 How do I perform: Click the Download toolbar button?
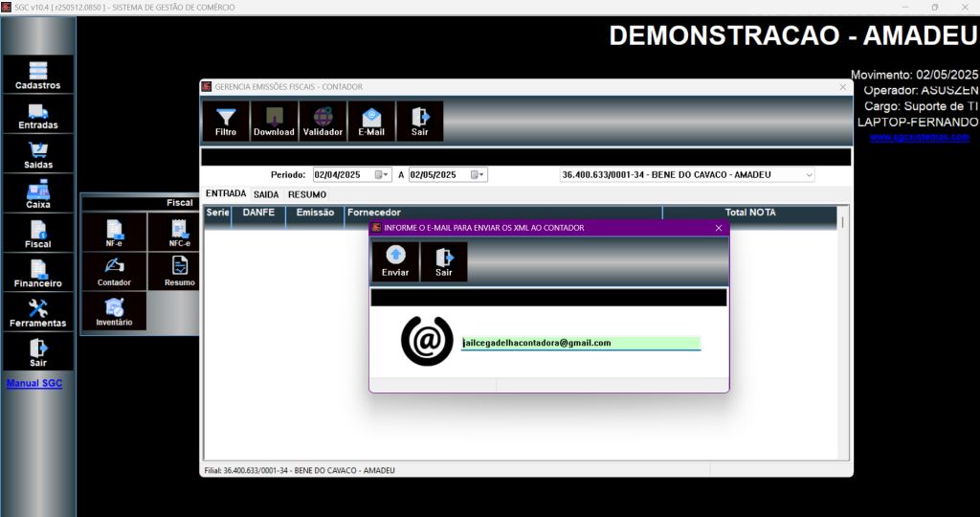coord(274,122)
